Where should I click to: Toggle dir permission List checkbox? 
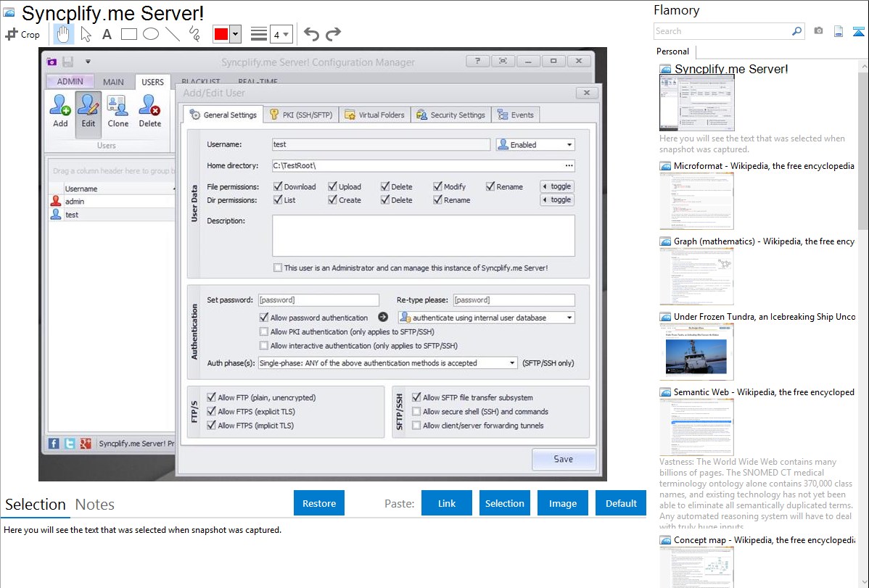tap(278, 199)
